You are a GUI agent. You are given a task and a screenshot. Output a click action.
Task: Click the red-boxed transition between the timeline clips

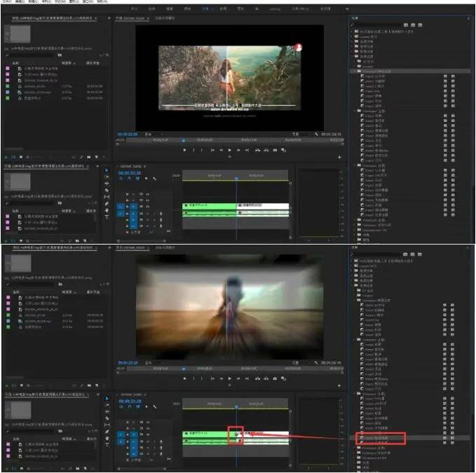(235, 434)
